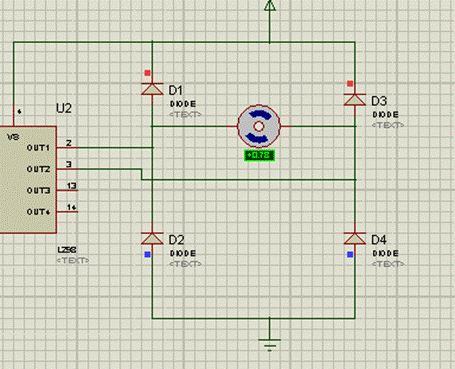Select the D2 diode symbol
This screenshot has height=369, width=455.
152,238
